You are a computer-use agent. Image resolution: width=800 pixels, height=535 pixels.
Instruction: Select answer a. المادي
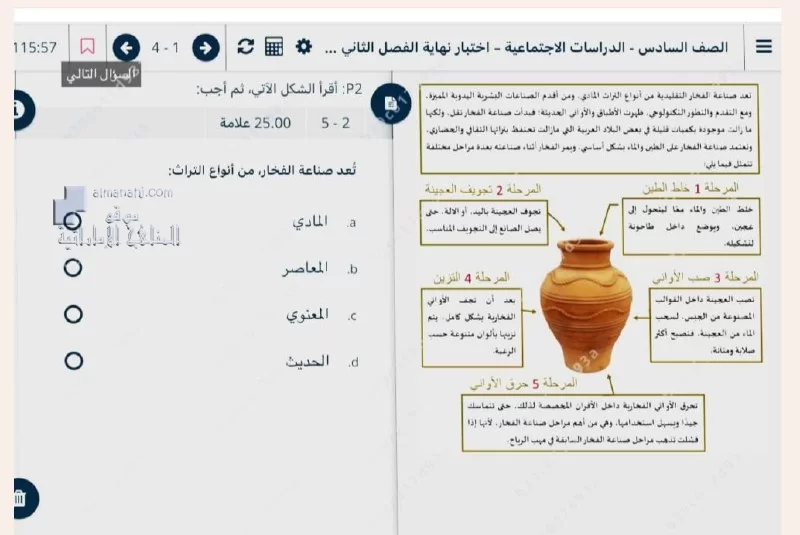click(73, 221)
